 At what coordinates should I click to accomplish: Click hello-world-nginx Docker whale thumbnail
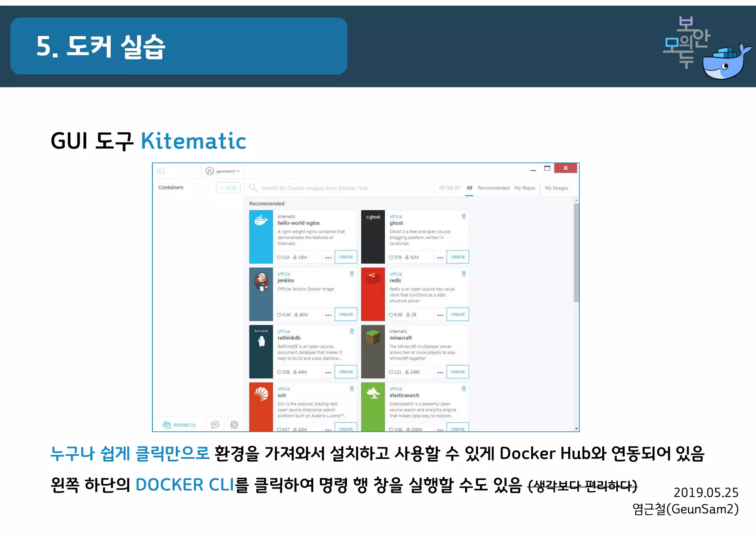coord(261,237)
